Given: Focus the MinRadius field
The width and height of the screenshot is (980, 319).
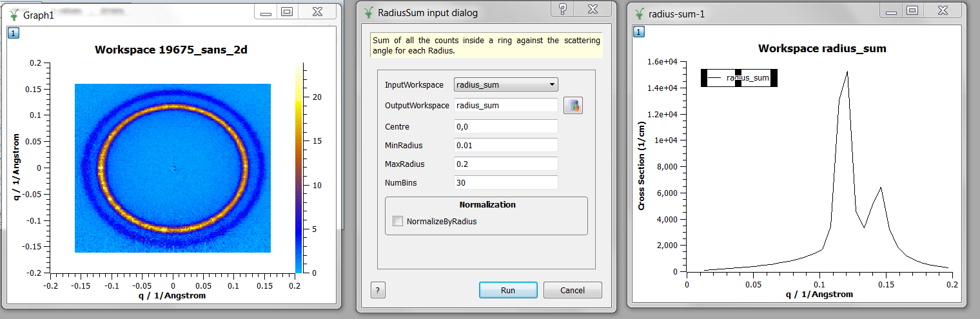Looking at the screenshot, I should pyautogui.click(x=505, y=146).
